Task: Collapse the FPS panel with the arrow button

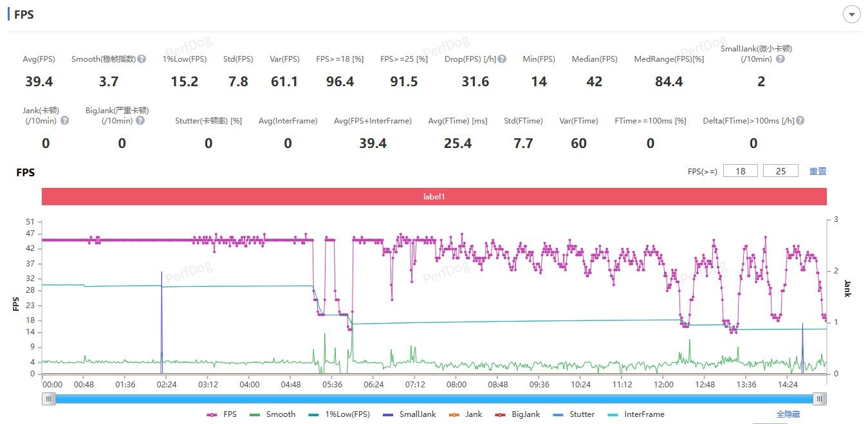Action: point(852,14)
